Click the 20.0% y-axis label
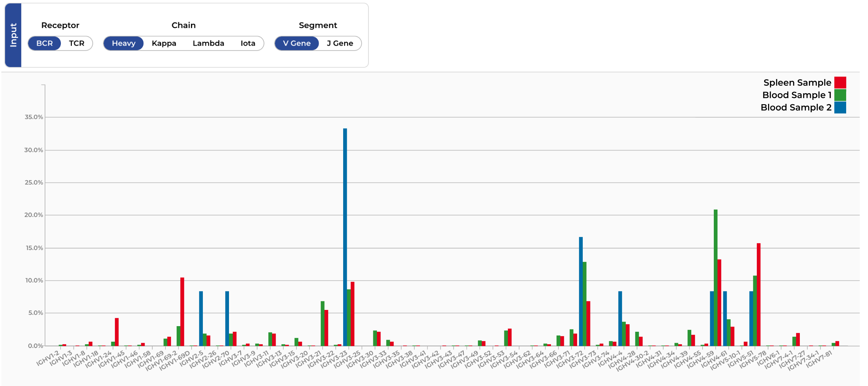This screenshot has height=386, width=868. 34,215
